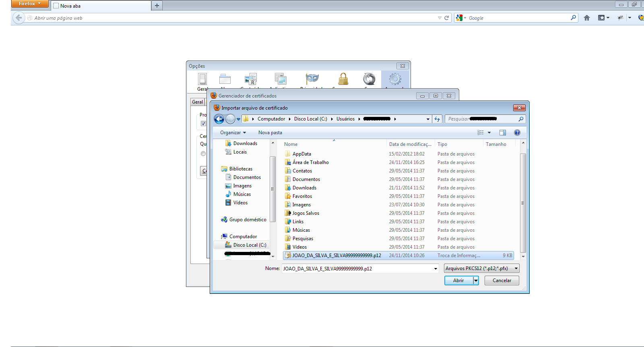Open the help icon in file dialog
This screenshot has width=644, height=347.
coord(517,133)
